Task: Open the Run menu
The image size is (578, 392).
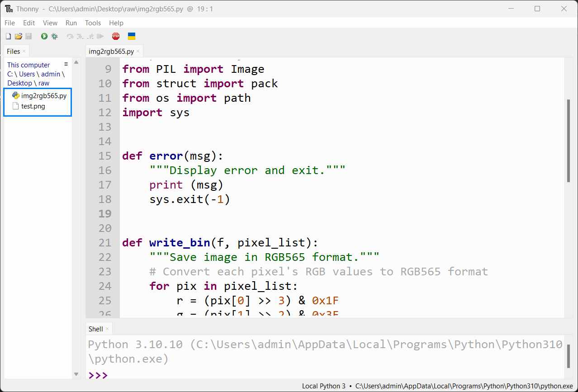Action: (x=71, y=23)
